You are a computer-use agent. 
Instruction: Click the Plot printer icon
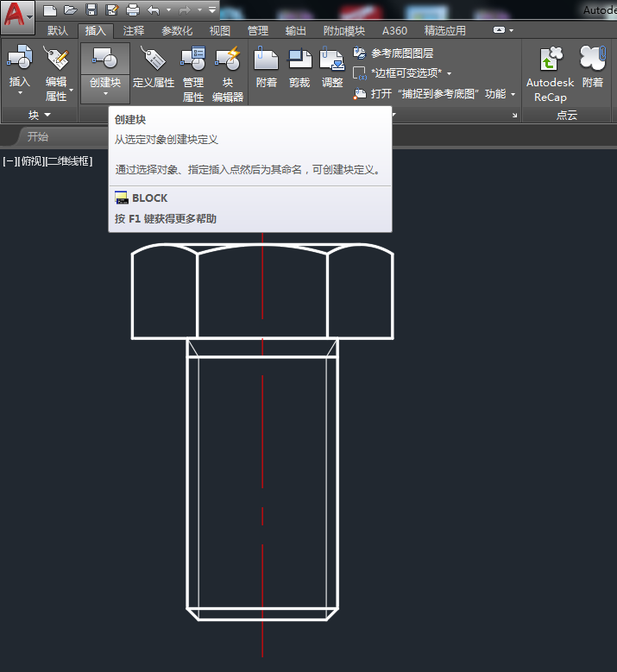point(133,9)
